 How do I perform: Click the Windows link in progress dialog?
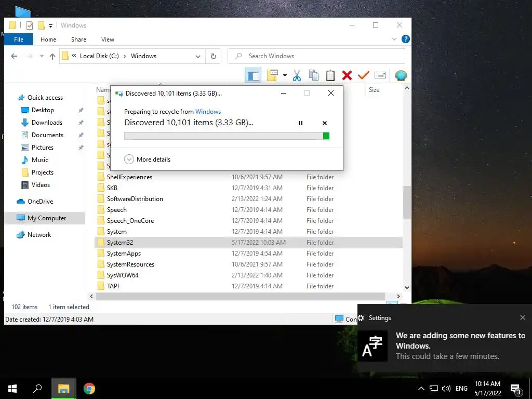click(208, 112)
